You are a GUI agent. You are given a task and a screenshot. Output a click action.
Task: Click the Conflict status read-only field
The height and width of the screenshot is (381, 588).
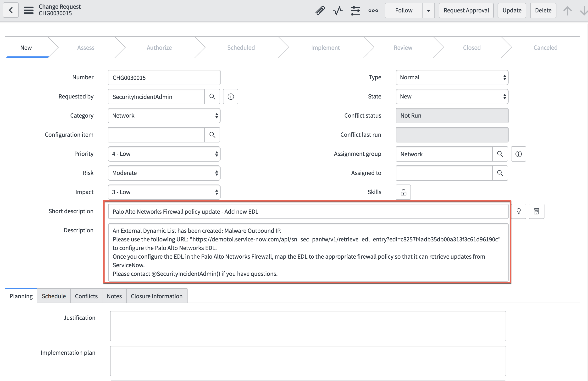(x=452, y=116)
